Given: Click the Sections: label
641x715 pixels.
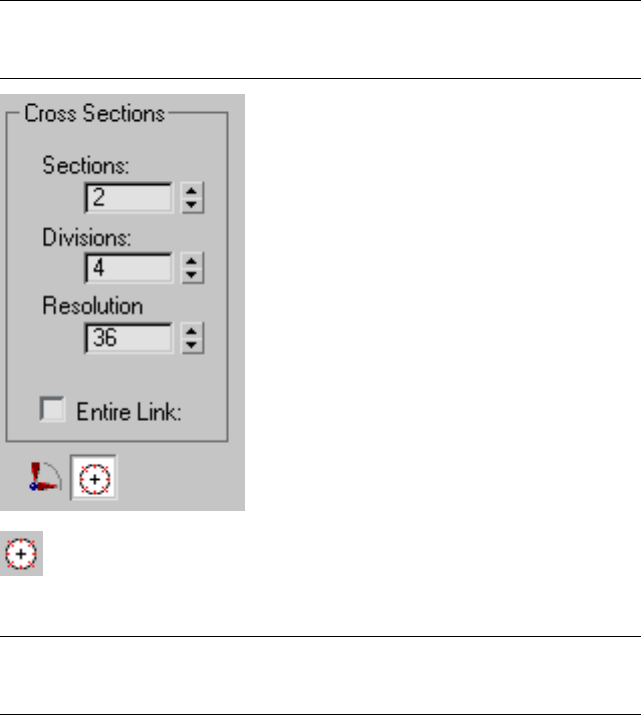Looking at the screenshot, I should point(78,166).
